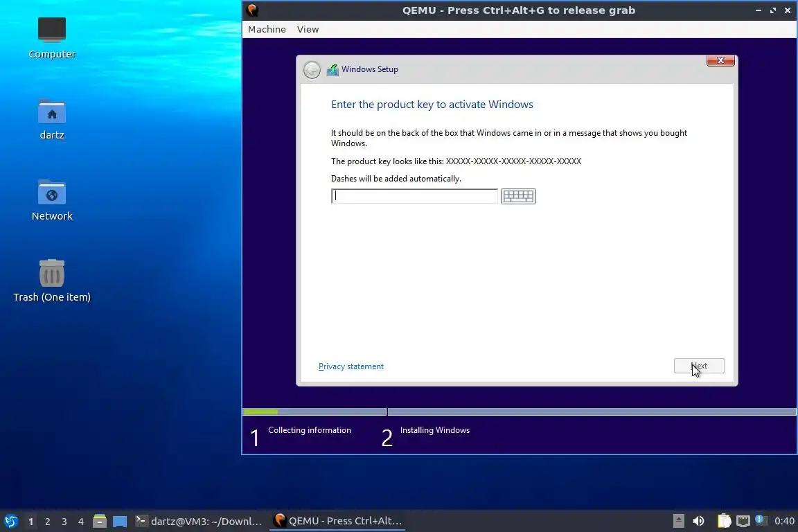Open the start menu in taskbar
798x532 pixels.
pyautogui.click(x=10, y=521)
